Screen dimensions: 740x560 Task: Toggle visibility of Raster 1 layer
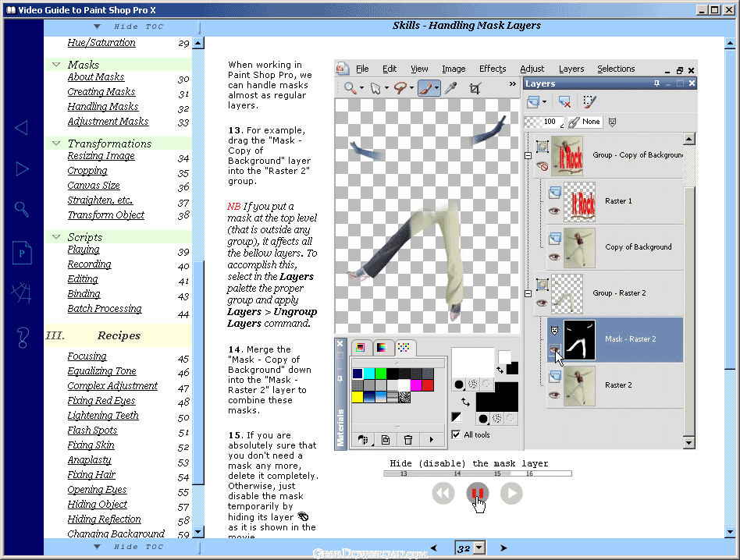coord(554,211)
